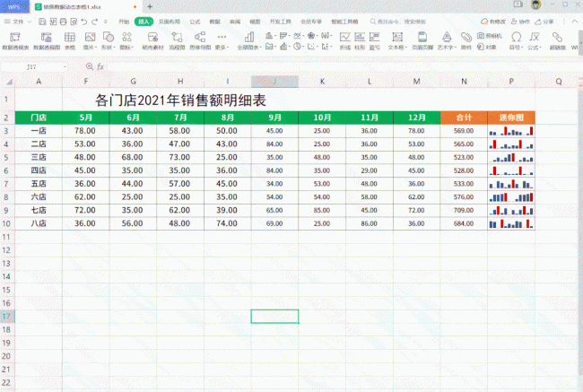This screenshot has height=392, width=583.
Task: Open the pie chart type dropdown
Action: 298,47
